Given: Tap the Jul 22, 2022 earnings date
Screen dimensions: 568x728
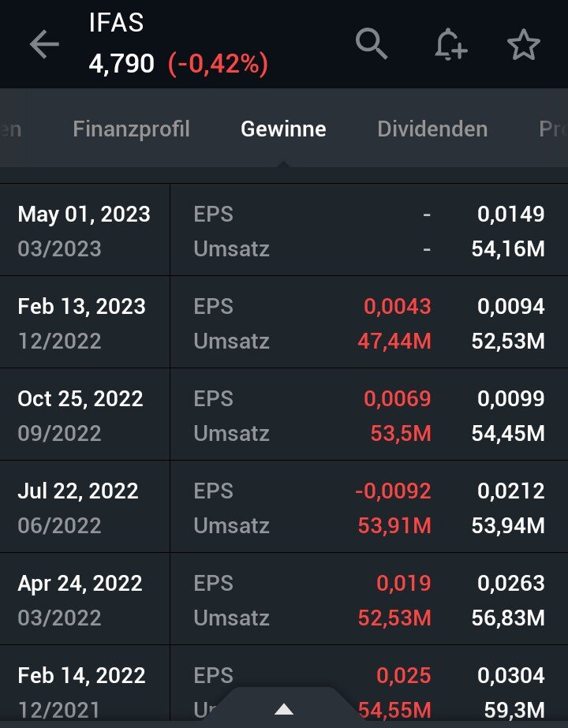Looking at the screenshot, I should pyautogui.click(x=78, y=491).
